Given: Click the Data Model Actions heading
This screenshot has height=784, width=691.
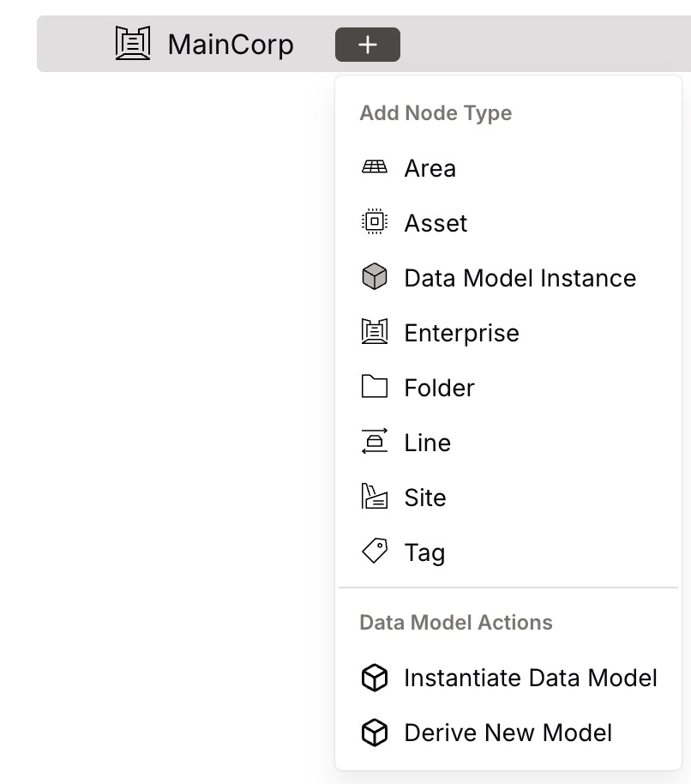Looking at the screenshot, I should point(456,623).
